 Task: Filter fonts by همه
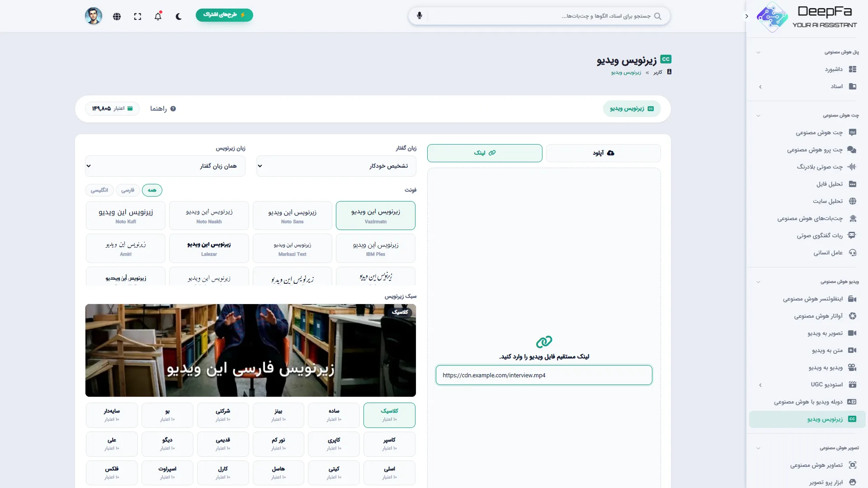[152, 190]
